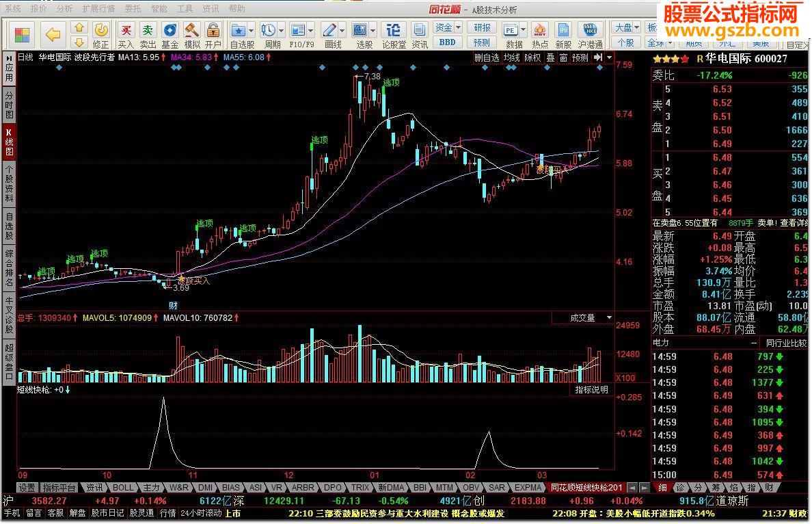Viewport: 812px width, 524px height.
Task: Expand dropdown arrow beside jump-to-end icon
Action: point(610,57)
